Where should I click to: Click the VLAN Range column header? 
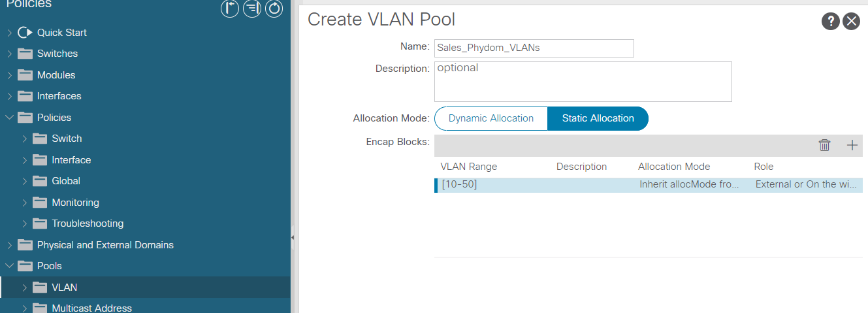coord(469,167)
